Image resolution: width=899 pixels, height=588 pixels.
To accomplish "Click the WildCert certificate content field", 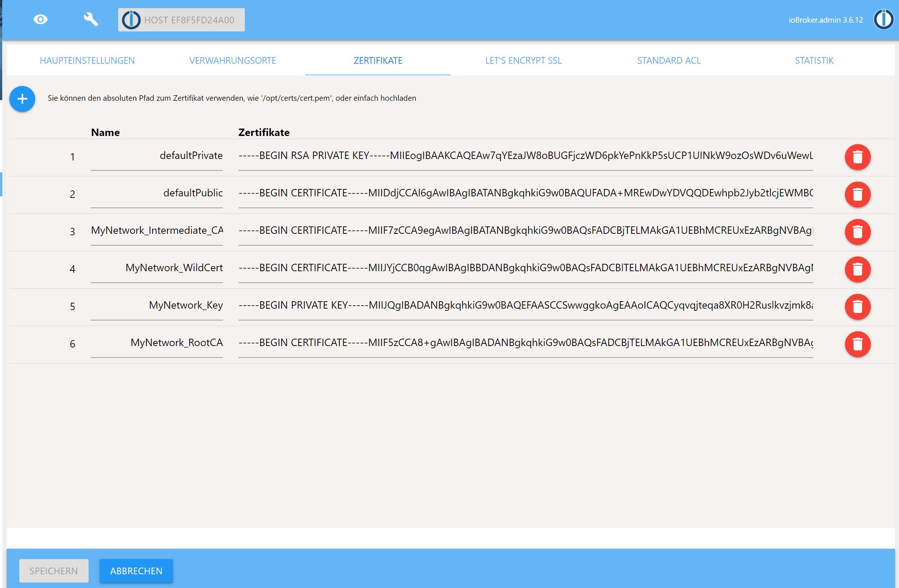I will (x=525, y=268).
